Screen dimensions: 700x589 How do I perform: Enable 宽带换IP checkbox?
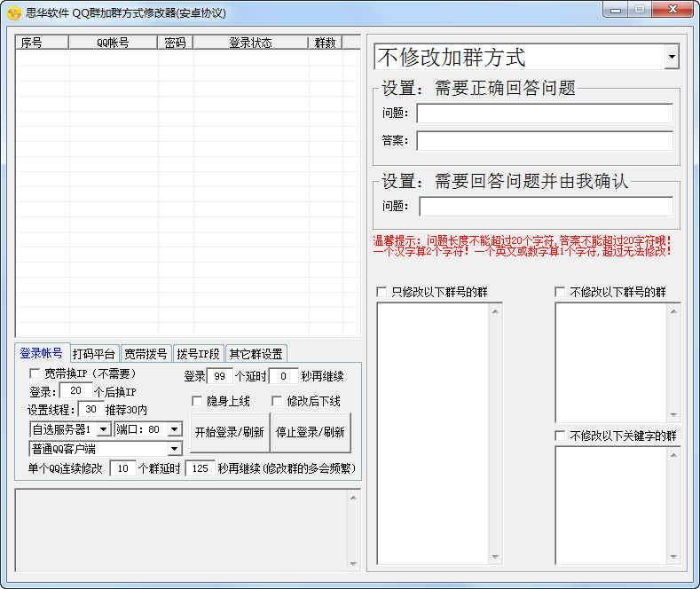35,374
